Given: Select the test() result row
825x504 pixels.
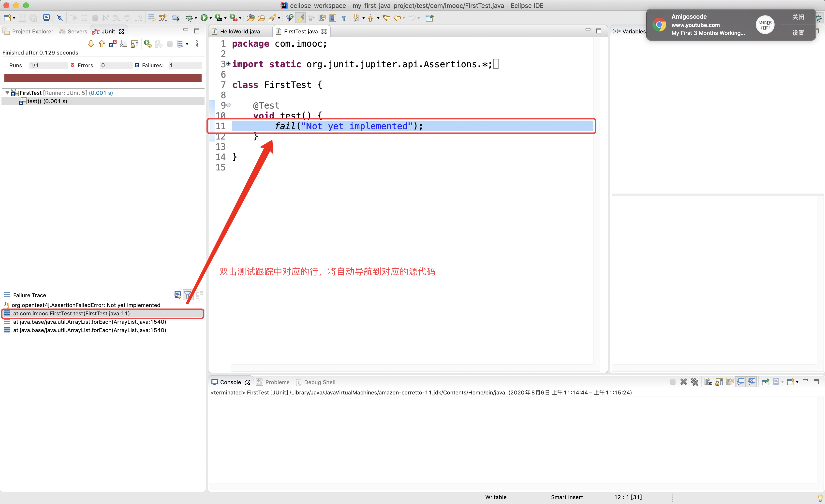Looking at the screenshot, I should tap(103, 101).
